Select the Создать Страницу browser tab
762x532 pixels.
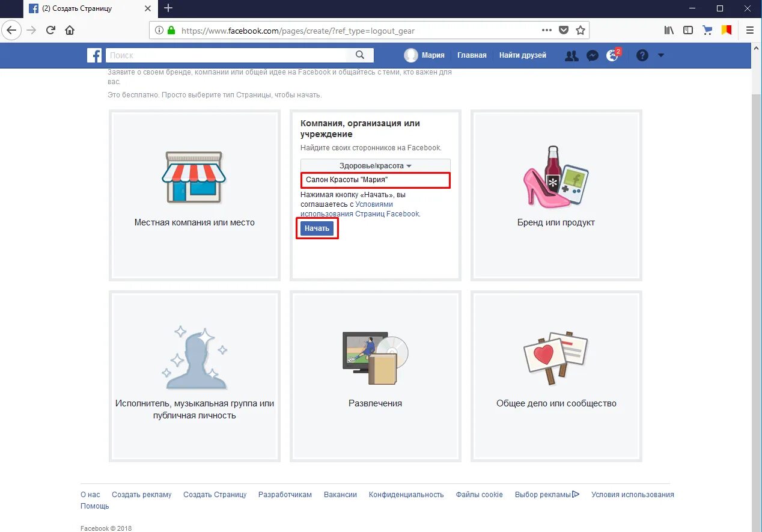[x=89, y=8]
